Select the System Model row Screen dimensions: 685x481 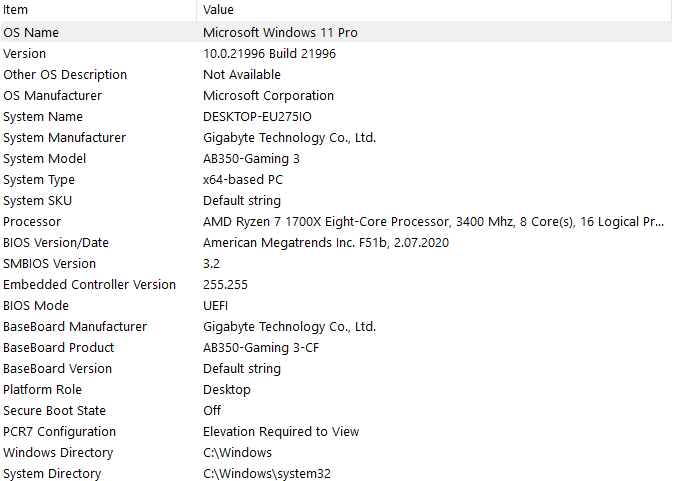click(x=45, y=158)
